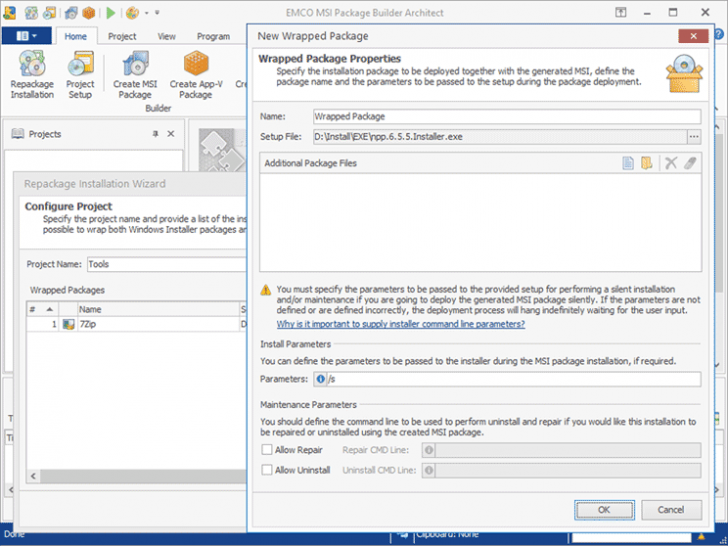The image size is (728, 546).
Task: Switch to the Project ribbon tab
Action: point(122,36)
